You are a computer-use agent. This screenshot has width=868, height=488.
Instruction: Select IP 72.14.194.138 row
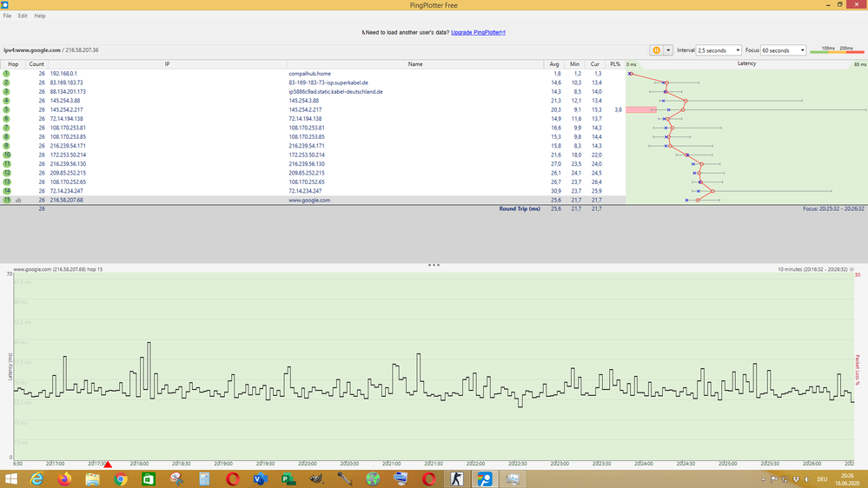[66, 118]
